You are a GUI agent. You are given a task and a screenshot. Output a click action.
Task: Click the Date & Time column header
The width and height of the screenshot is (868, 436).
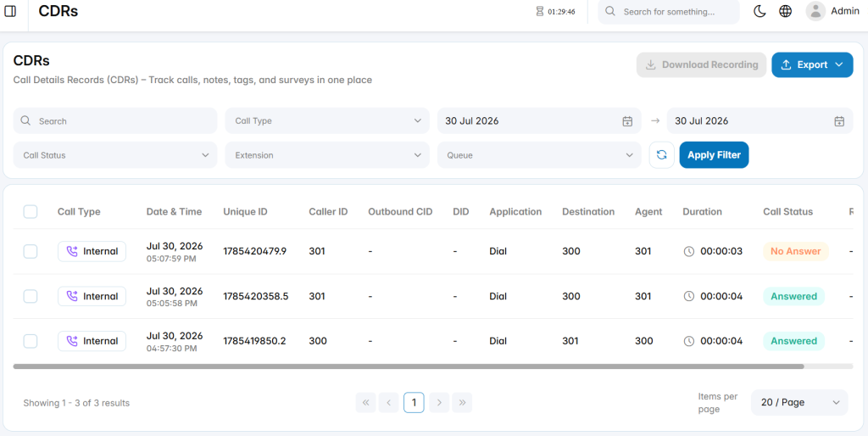pyautogui.click(x=174, y=211)
